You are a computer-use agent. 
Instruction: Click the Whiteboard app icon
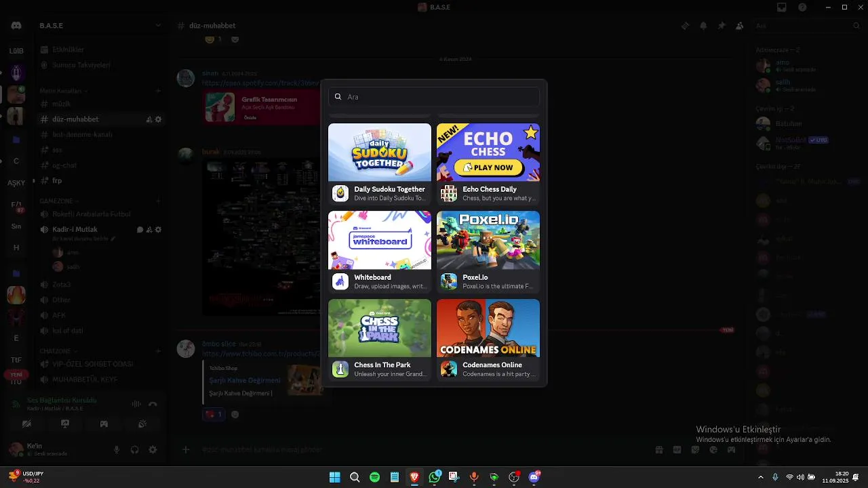340,281
